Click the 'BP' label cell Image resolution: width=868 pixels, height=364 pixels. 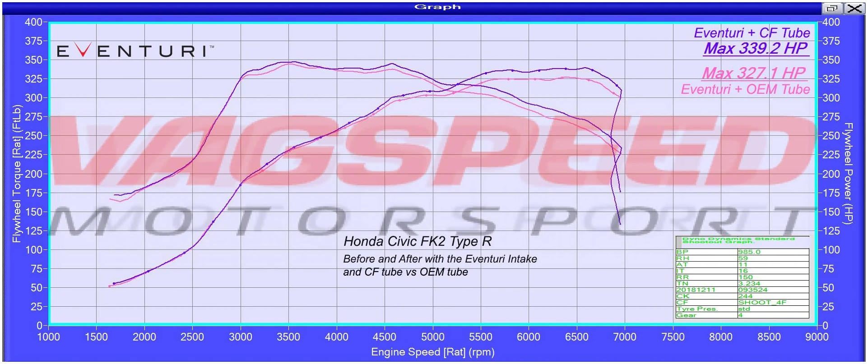(706, 252)
